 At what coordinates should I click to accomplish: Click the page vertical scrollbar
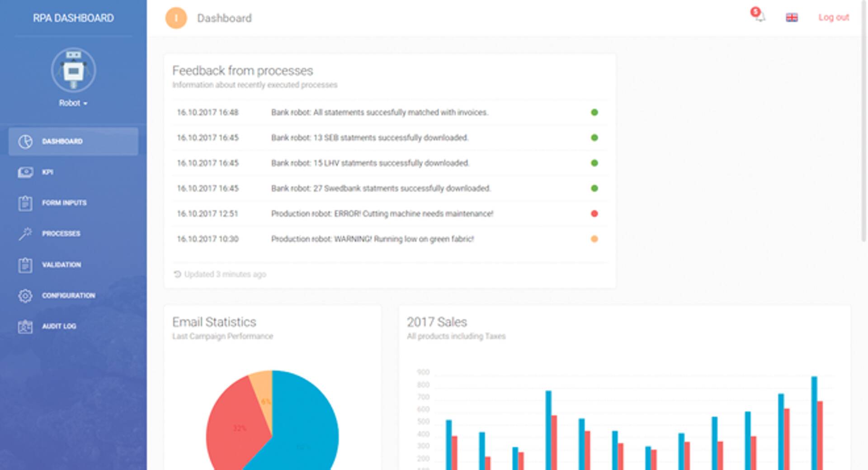(x=863, y=136)
